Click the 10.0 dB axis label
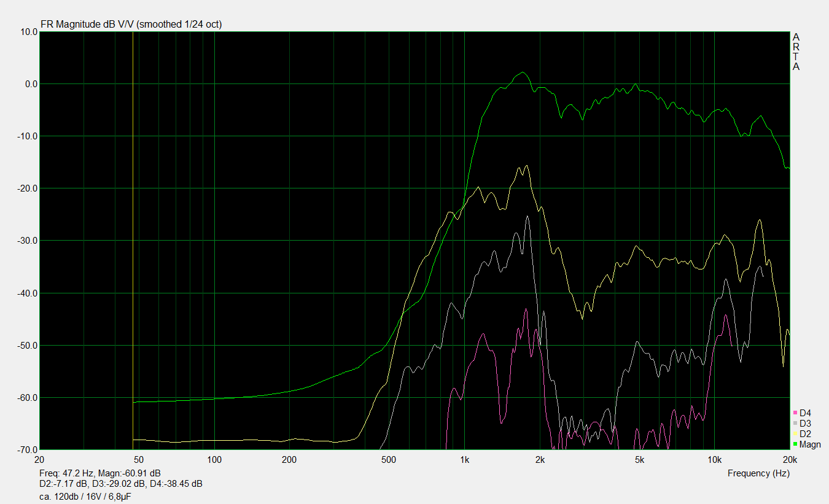Viewport: 829px width, 504px height. 27,32
